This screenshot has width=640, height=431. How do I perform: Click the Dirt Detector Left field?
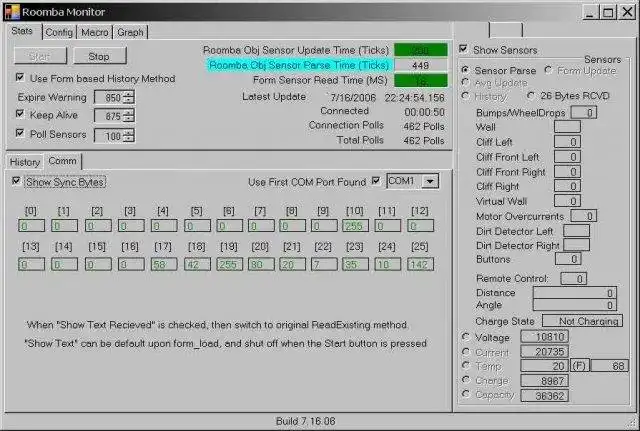point(576,231)
